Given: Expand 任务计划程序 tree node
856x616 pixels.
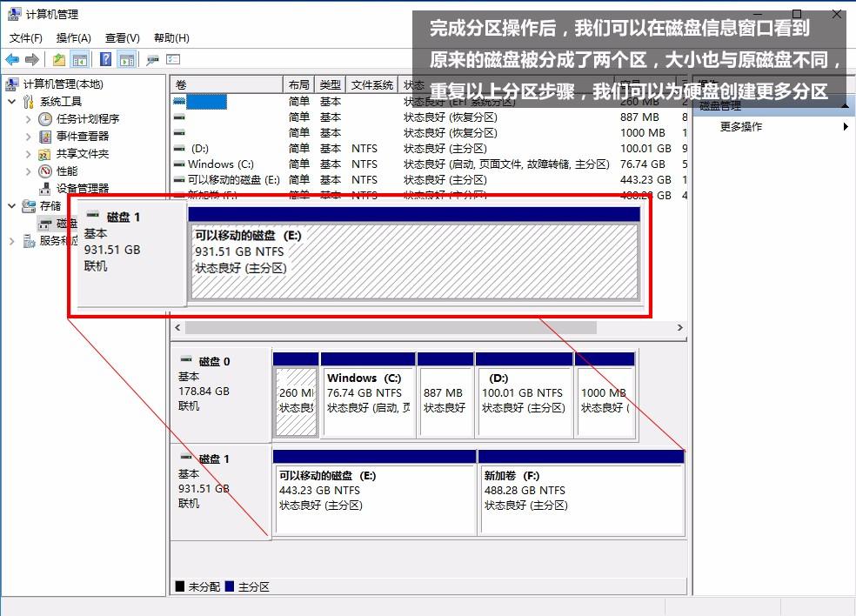Looking at the screenshot, I should point(29,119).
